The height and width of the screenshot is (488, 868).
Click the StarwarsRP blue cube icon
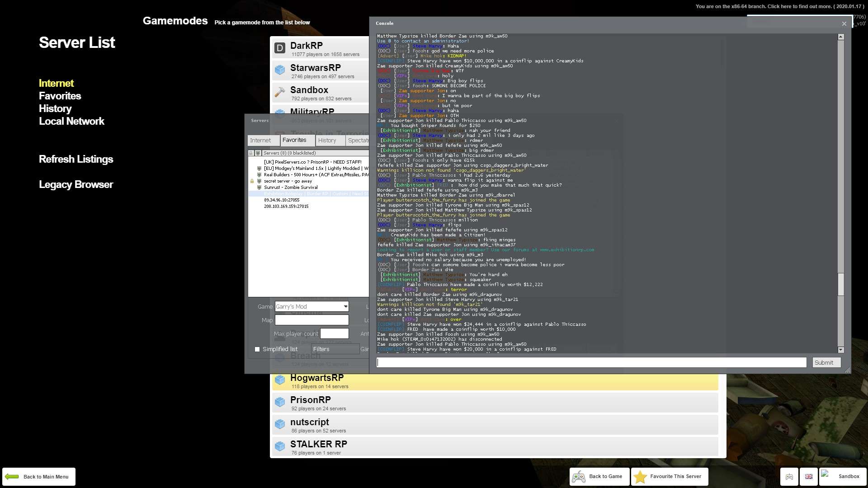(x=280, y=70)
